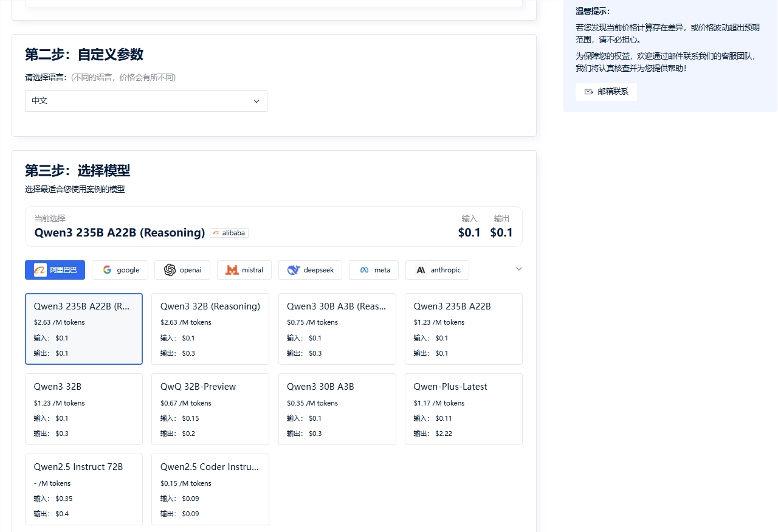This screenshot has width=778, height=532.
Task: Switch to the anthropic provider tab
Action: 437,270
